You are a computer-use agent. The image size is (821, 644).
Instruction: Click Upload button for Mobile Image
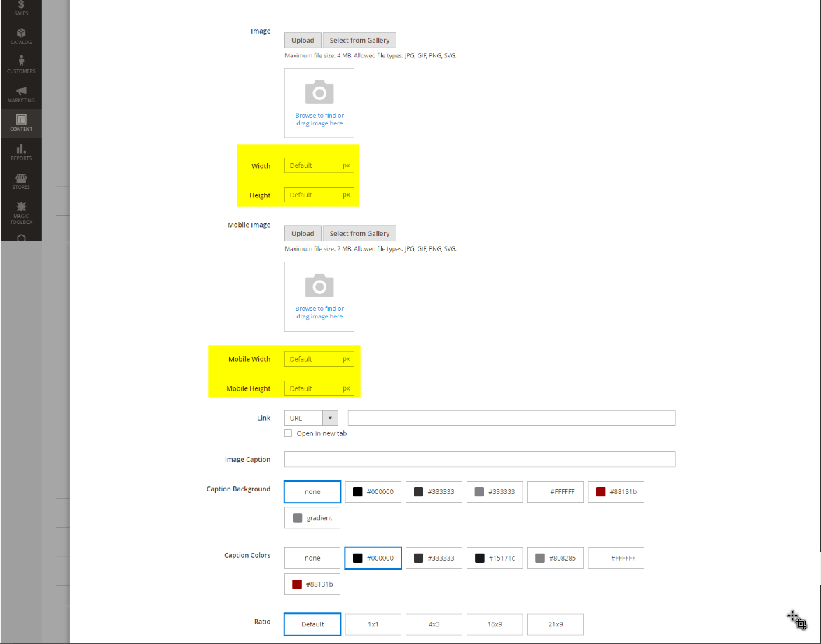click(303, 234)
